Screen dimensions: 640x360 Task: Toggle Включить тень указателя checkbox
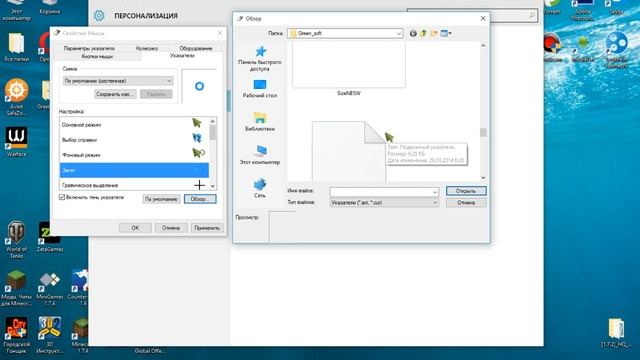click(62, 198)
